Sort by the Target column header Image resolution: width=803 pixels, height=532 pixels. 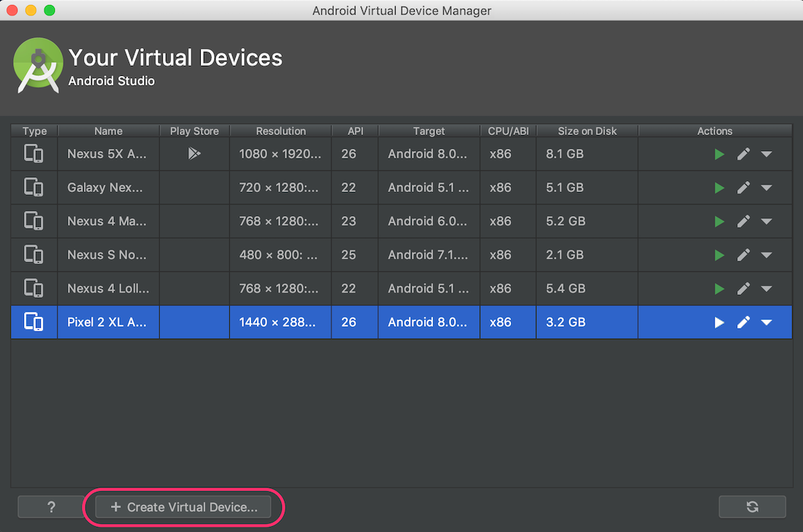tap(429, 131)
